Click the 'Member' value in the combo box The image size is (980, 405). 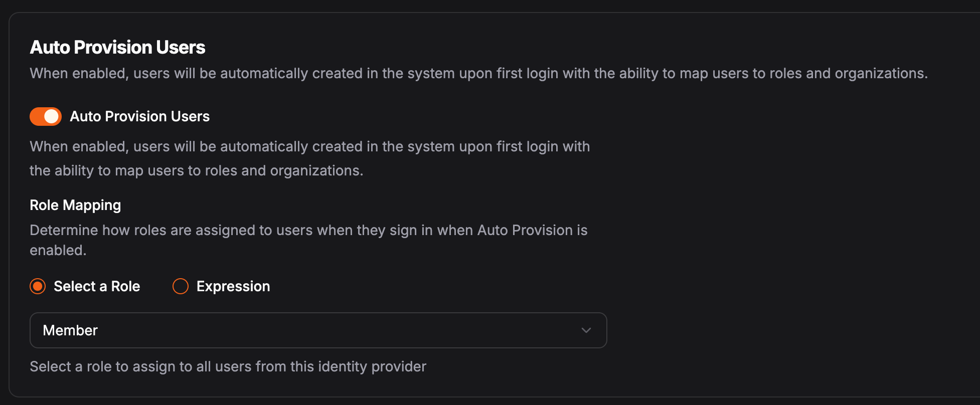tap(70, 330)
